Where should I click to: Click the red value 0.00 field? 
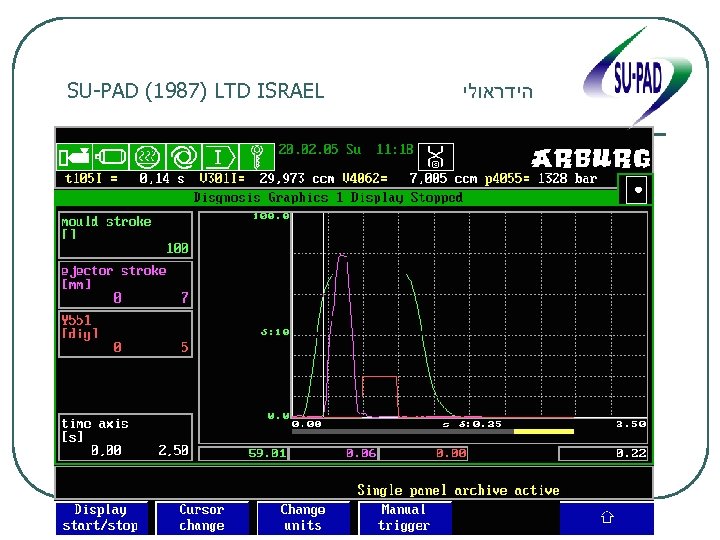424,454
